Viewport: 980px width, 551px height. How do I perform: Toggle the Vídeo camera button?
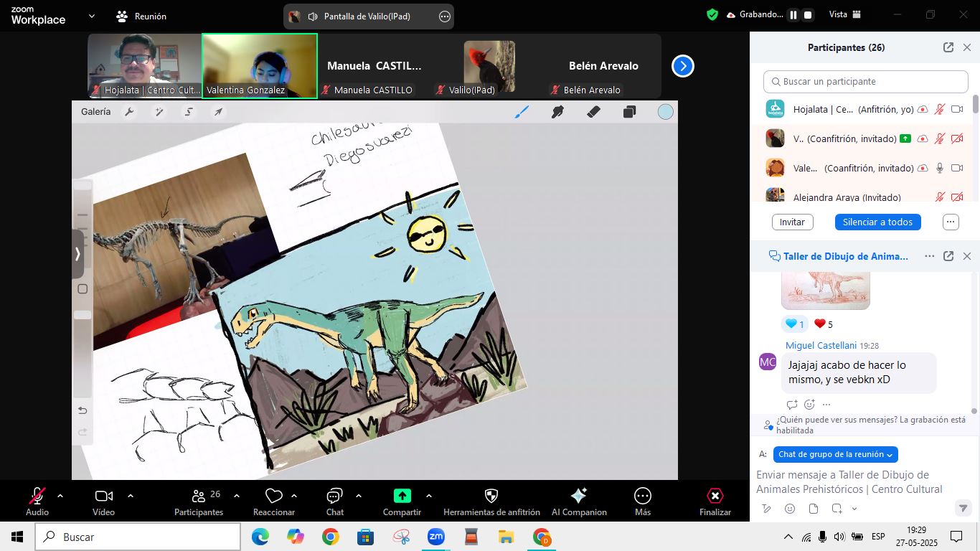[103, 501]
